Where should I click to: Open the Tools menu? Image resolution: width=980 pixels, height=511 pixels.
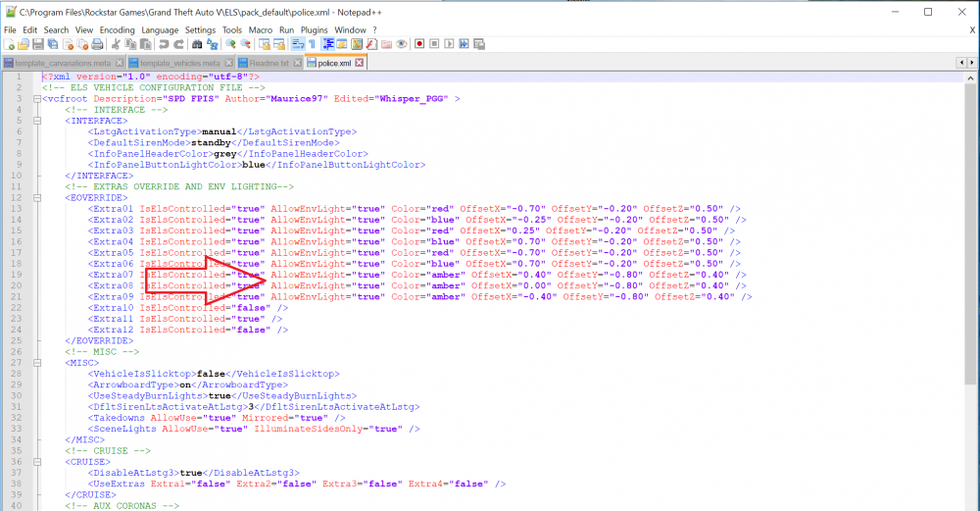pos(232,30)
